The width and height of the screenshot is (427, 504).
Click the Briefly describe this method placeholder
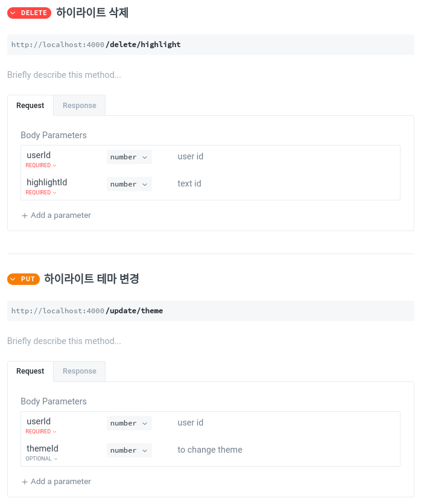coord(64,75)
